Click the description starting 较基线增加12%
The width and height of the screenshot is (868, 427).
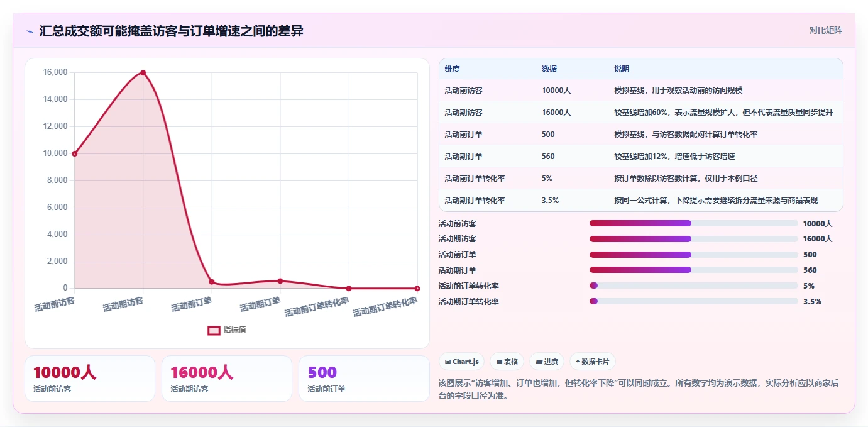tap(674, 157)
